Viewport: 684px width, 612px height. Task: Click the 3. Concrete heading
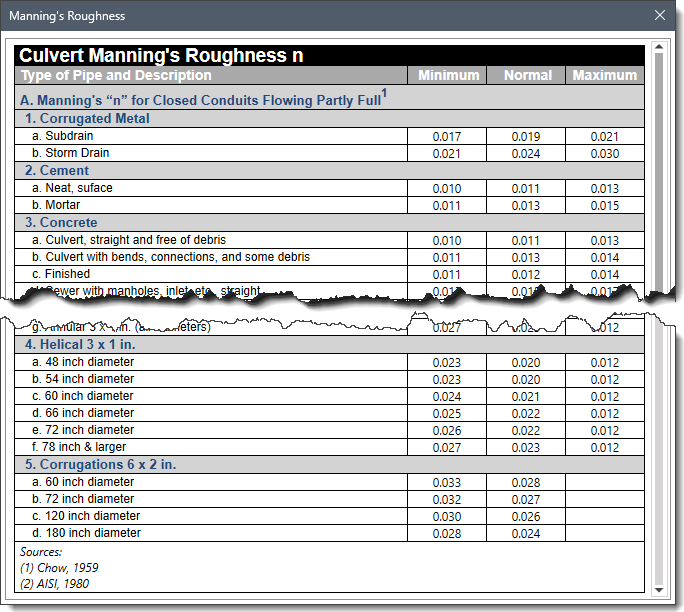pyautogui.click(x=329, y=222)
